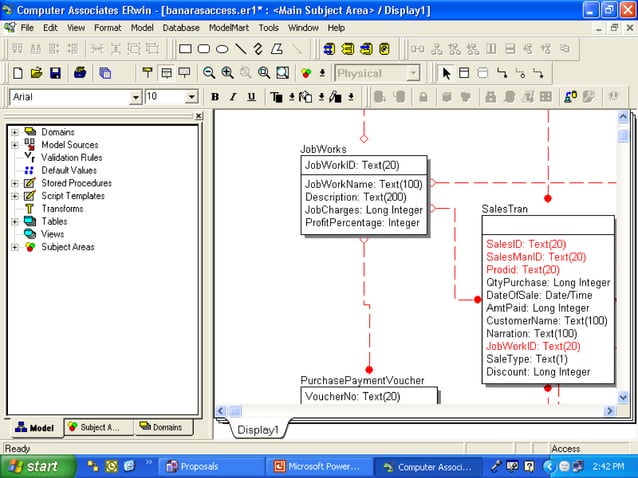Expand the Model Sources tree node
This screenshot has width=638, height=478.
click(15, 145)
